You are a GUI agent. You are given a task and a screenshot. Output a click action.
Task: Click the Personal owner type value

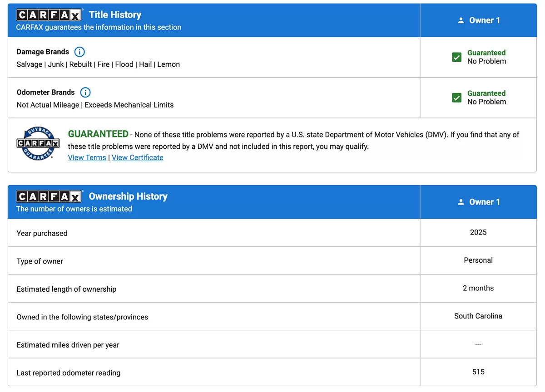478,260
